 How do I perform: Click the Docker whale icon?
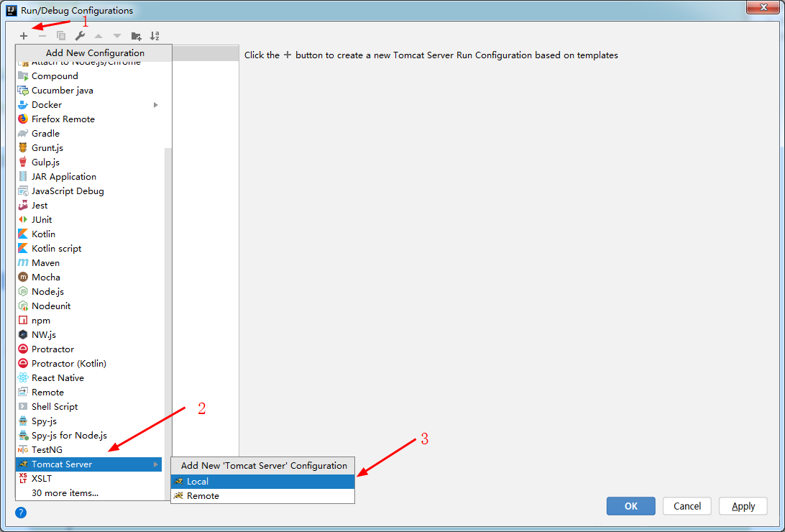23,105
